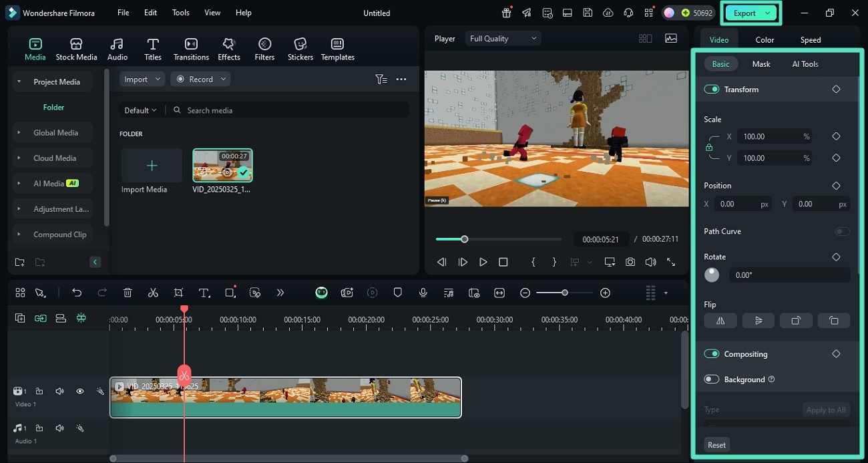Click the voiceover microphone icon
Viewport: 868px width, 463px height.
(x=423, y=293)
